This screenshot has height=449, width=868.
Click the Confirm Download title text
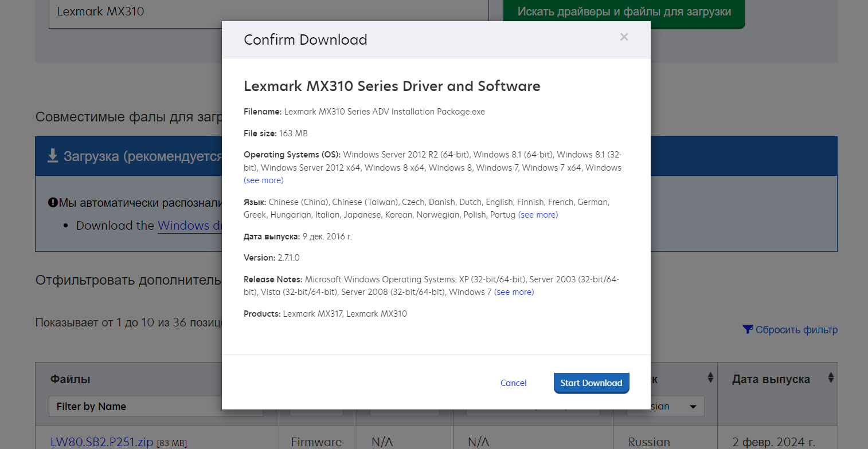(306, 40)
